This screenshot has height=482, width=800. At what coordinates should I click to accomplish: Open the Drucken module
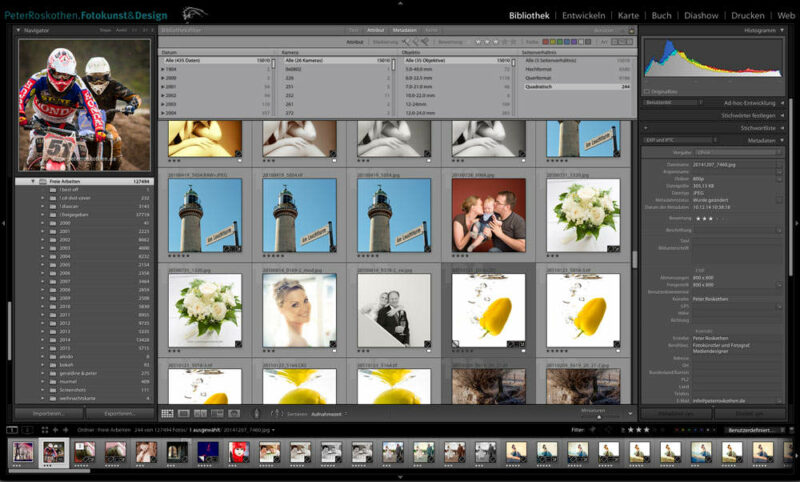click(747, 15)
